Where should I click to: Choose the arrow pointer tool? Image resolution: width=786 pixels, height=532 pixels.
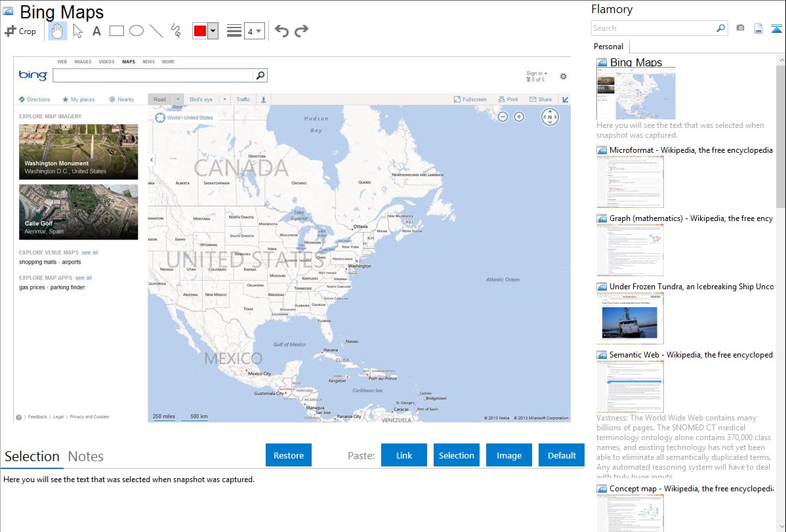[x=77, y=31]
